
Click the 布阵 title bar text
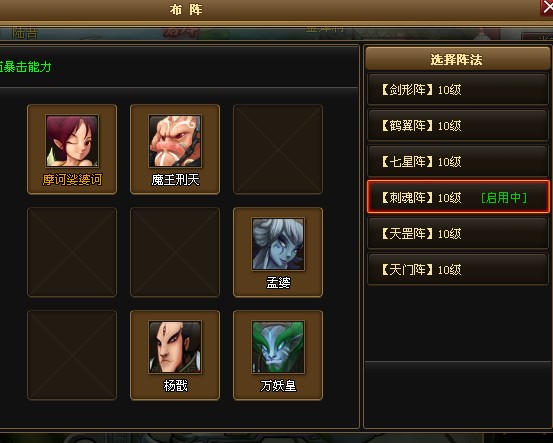point(186,10)
